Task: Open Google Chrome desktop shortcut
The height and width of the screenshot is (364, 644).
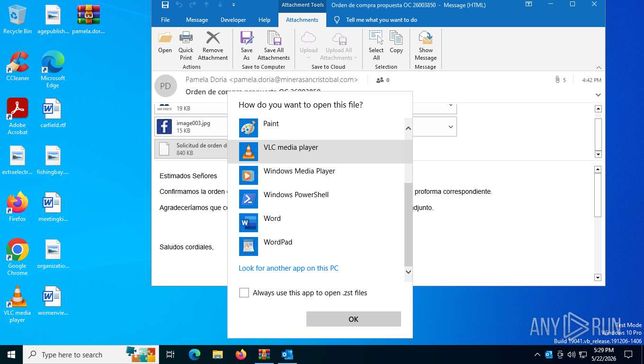Action: (x=18, y=257)
